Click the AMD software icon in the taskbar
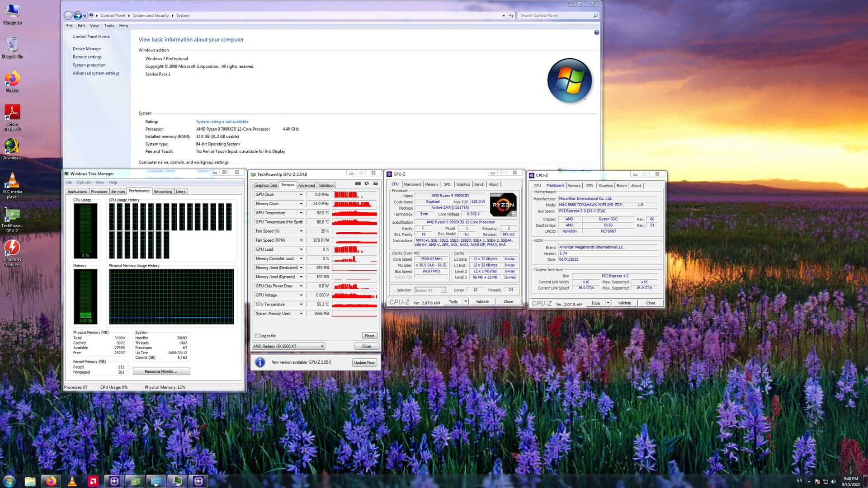Screen dimensions: 868x488 pyautogui.click(x=93, y=481)
